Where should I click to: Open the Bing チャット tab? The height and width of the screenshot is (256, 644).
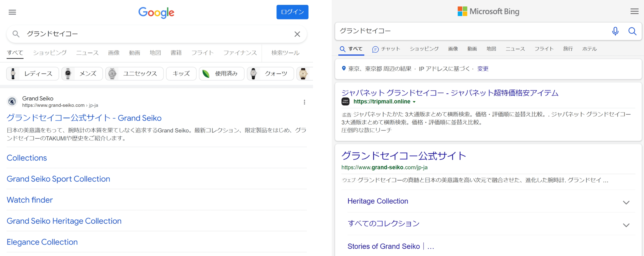386,49
